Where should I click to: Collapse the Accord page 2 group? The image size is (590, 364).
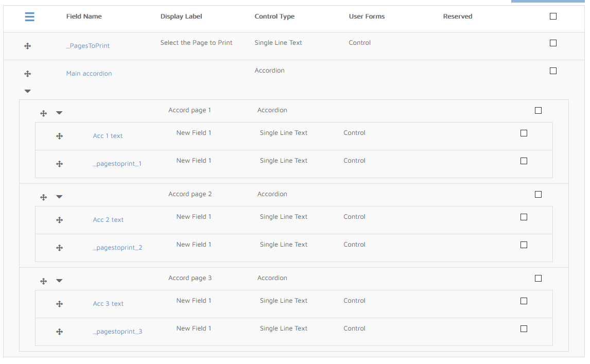coord(59,197)
